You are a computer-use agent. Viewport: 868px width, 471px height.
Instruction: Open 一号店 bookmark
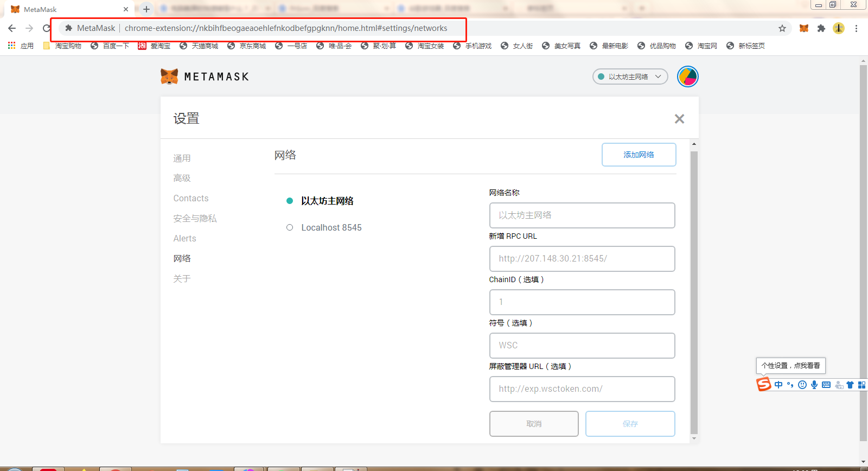click(x=291, y=46)
